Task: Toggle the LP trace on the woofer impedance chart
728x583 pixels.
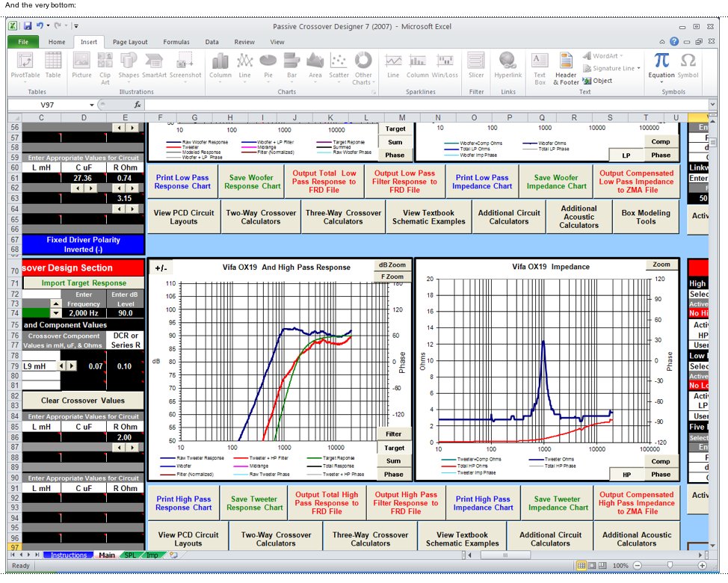Action: [626, 155]
